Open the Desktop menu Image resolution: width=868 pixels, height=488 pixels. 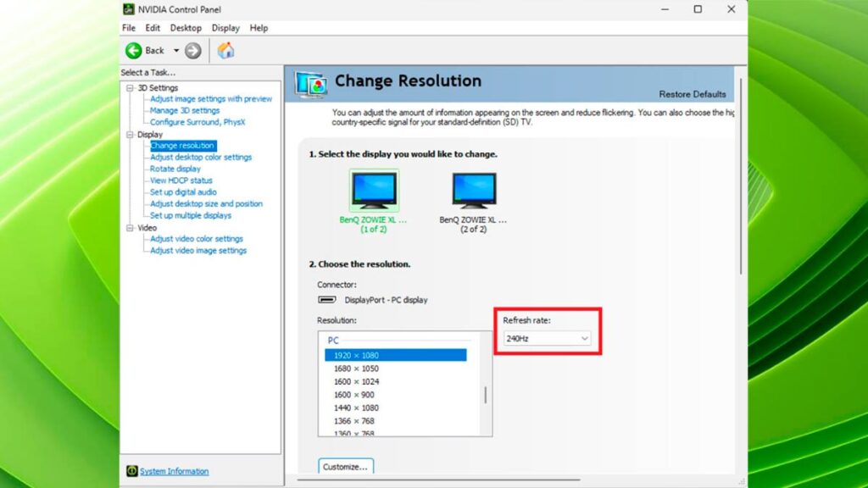186,28
